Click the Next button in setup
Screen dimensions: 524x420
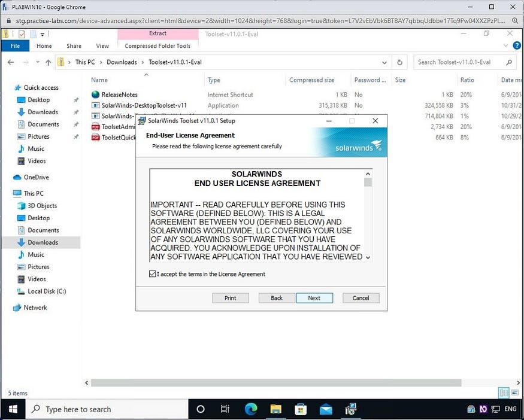click(314, 298)
